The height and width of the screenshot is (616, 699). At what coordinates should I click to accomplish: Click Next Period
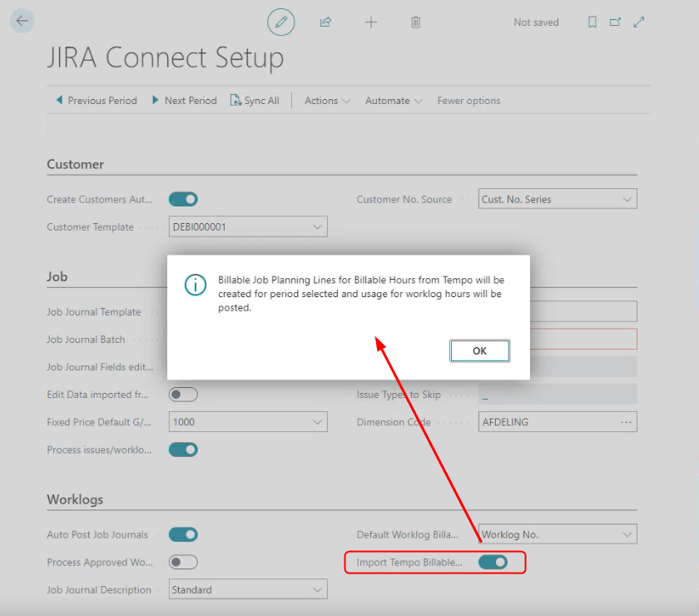pyautogui.click(x=185, y=101)
